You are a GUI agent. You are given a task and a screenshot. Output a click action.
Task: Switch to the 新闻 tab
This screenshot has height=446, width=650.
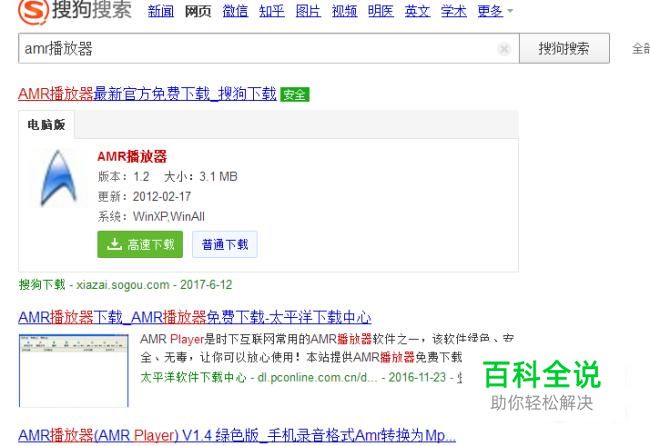[x=161, y=11]
